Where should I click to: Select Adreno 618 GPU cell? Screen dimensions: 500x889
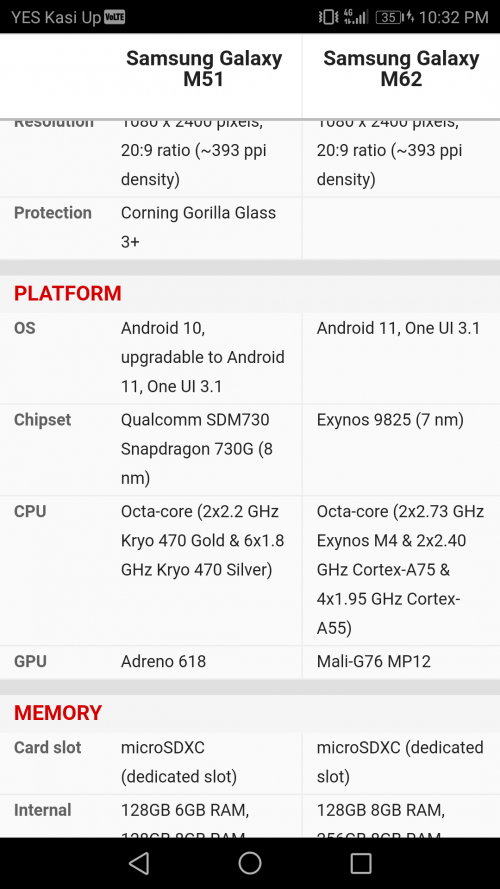(x=163, y=662)
